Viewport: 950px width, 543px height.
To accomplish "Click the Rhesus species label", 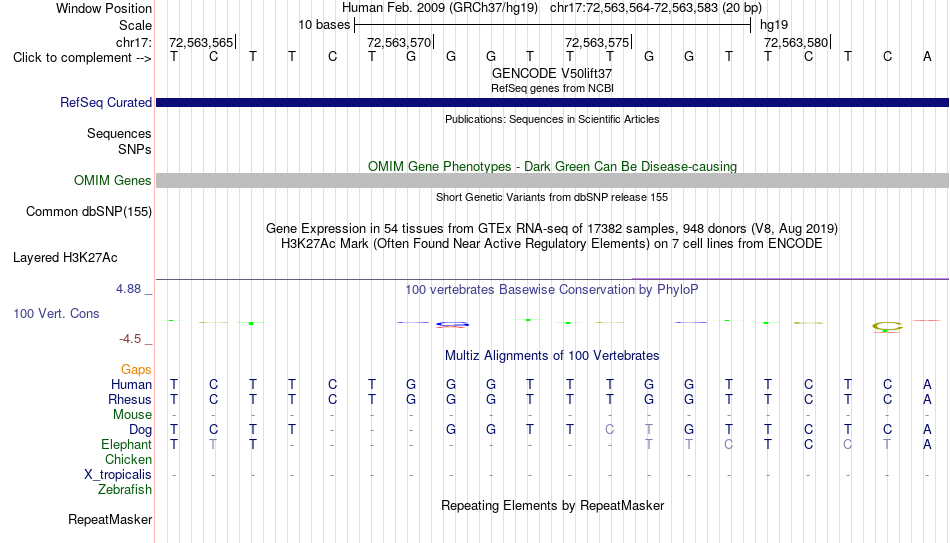I will coord(130,400).
